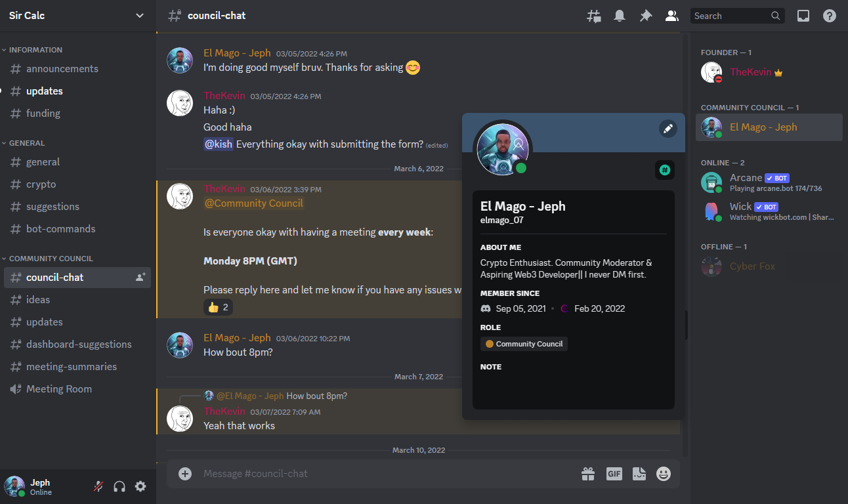Select El Mago - Jeph in member list

[x=769, y=127]
